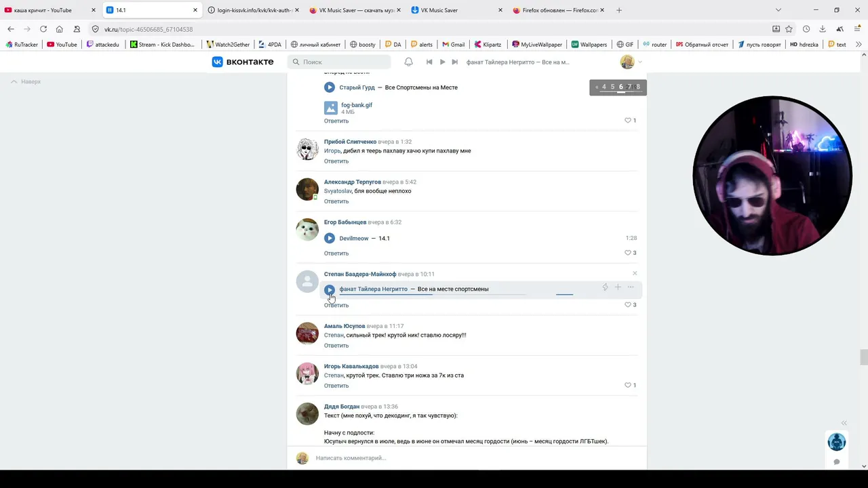Open Дядя Богдан's profile name
The height and width of the screenshot is (488, 868).
342,407
